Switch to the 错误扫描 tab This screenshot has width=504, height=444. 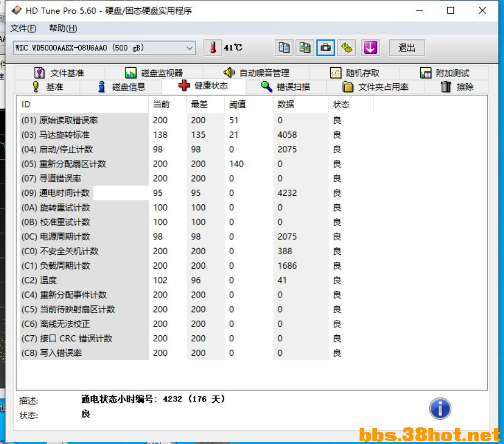click(x=286, y=87)
